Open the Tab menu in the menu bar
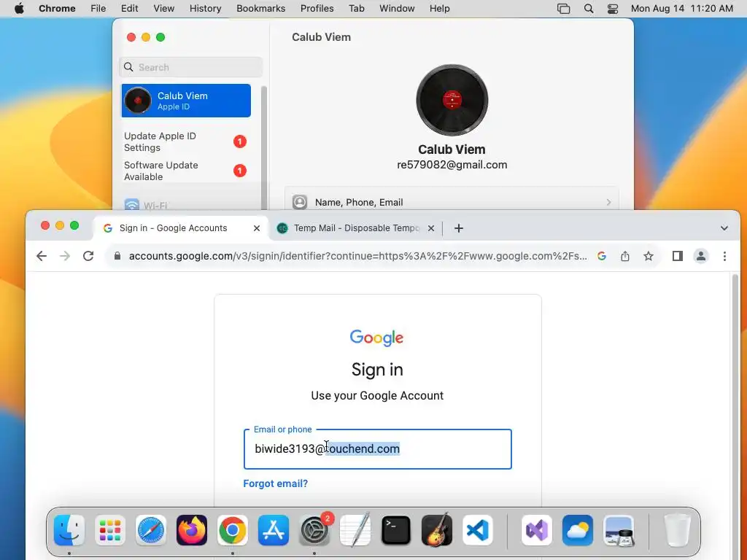 tap(356, 9)
